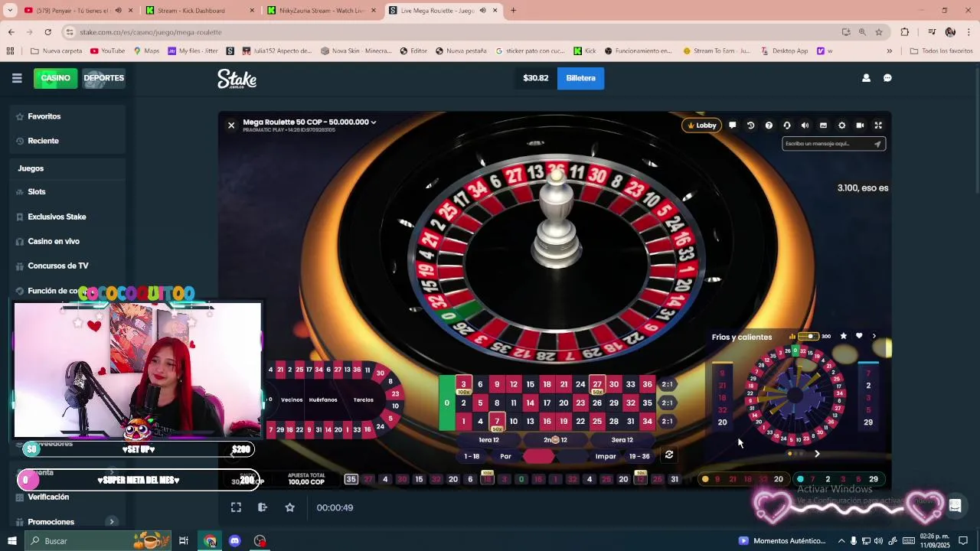The height and width of the screenshot is (551, 980).
Task: Repeat bet with the refresh icon
Action: click(x=669, y=455)
